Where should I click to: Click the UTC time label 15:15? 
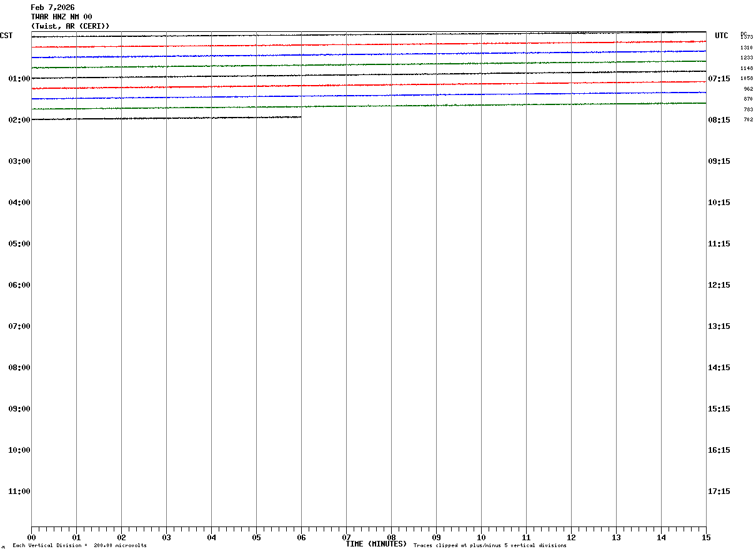click(x=719, y=408)
